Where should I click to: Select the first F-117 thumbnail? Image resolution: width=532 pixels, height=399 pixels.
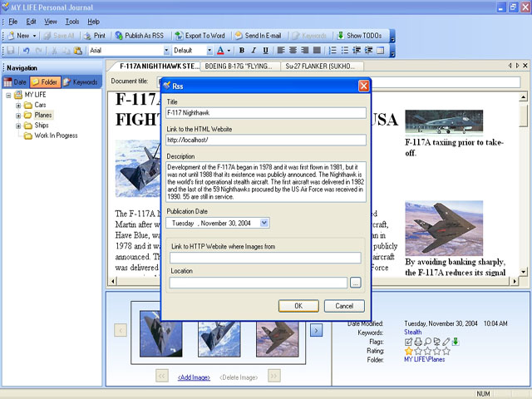tap(160, 334)
